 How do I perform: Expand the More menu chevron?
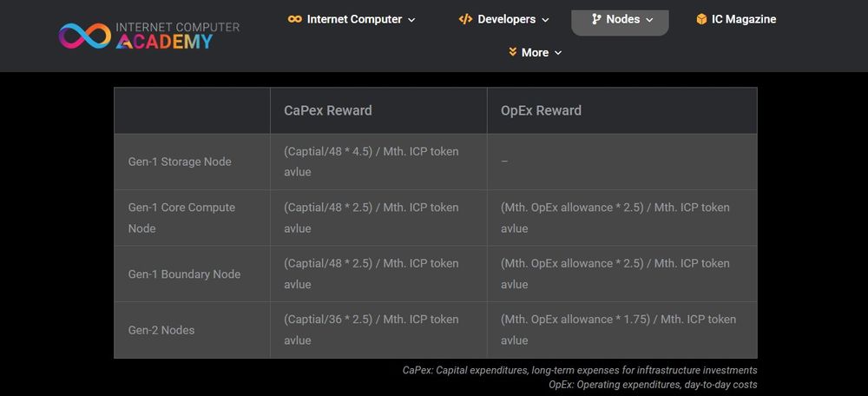point(558,53)
